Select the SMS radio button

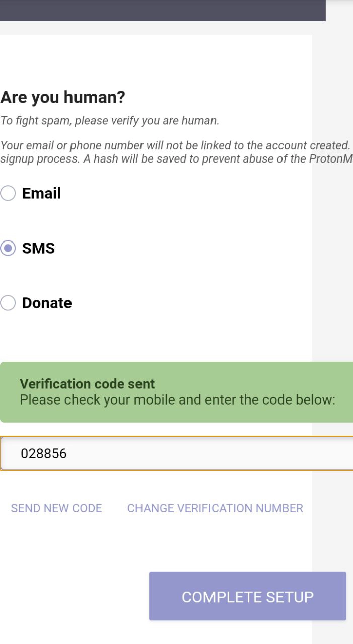[8, 249]
